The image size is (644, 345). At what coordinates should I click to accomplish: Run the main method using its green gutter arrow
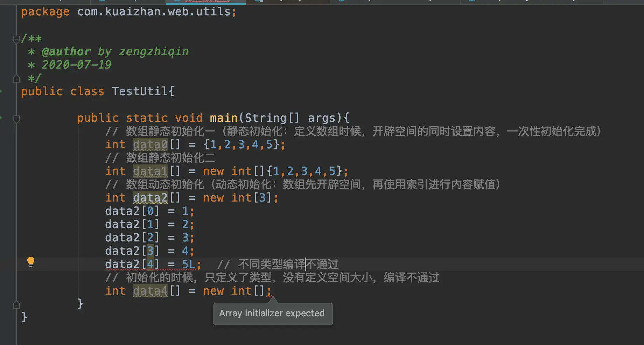[1, 118]
